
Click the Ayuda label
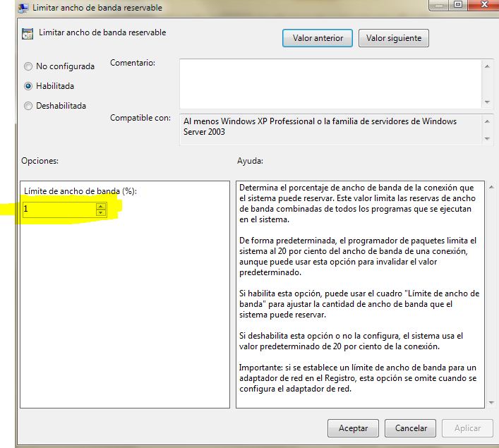tap(250, 161)
